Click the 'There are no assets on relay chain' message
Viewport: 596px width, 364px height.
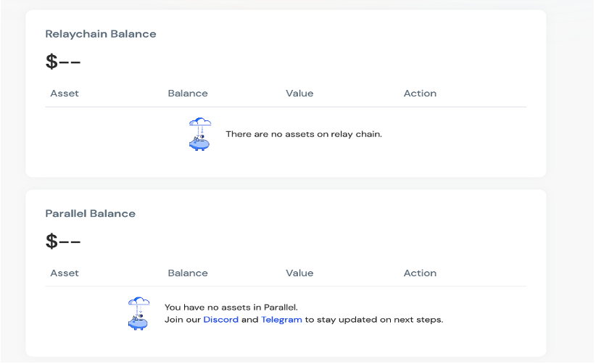[303, 134]
